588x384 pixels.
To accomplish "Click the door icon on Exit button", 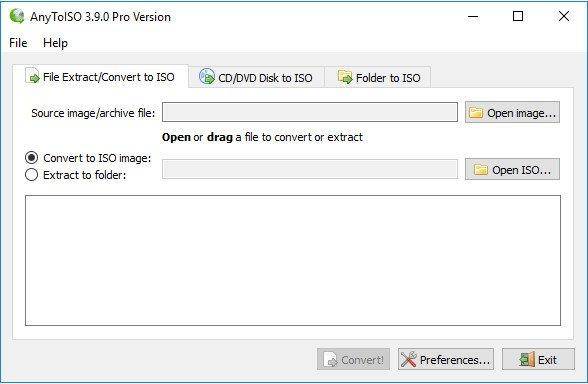I will pyautogui.click(x=526, y=359).
